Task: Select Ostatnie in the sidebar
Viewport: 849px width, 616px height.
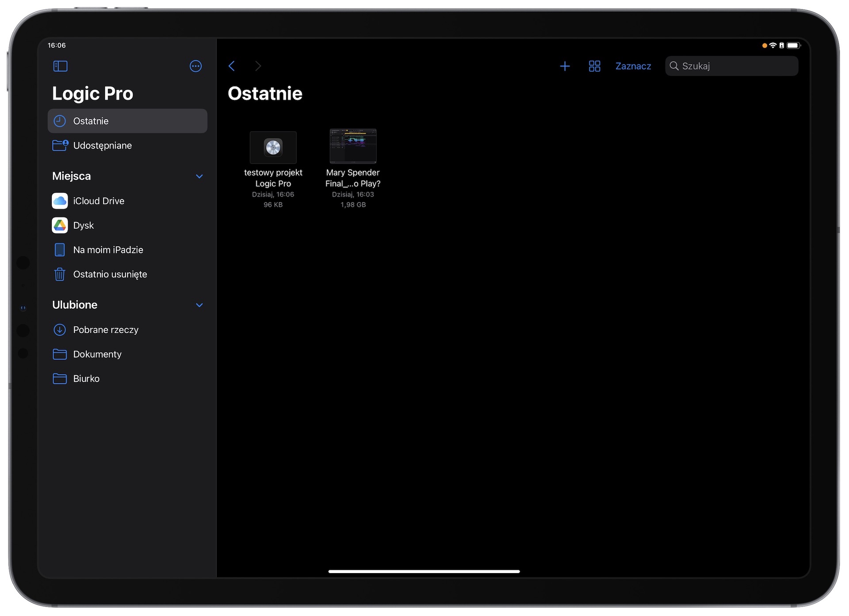Action: click(x=127, y=121)
